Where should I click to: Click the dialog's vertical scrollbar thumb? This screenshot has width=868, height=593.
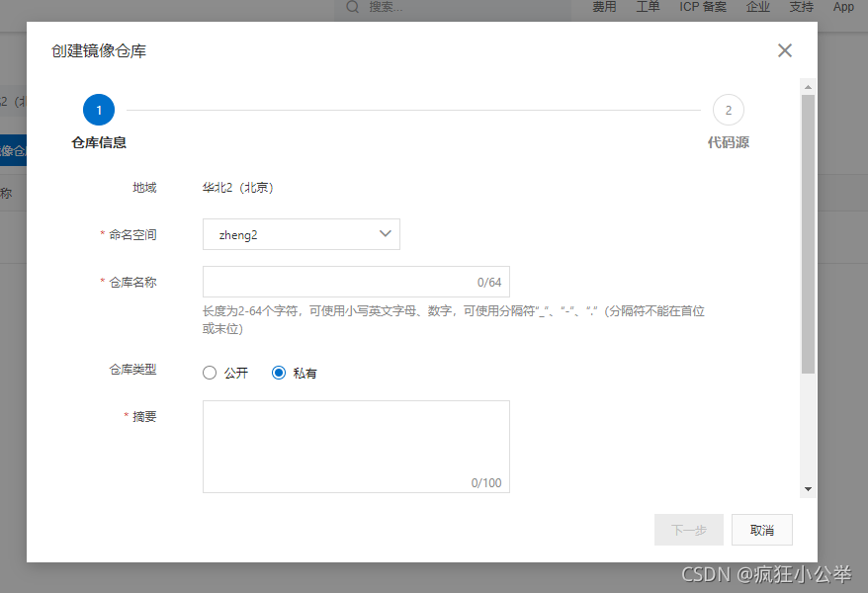[809, 234]
